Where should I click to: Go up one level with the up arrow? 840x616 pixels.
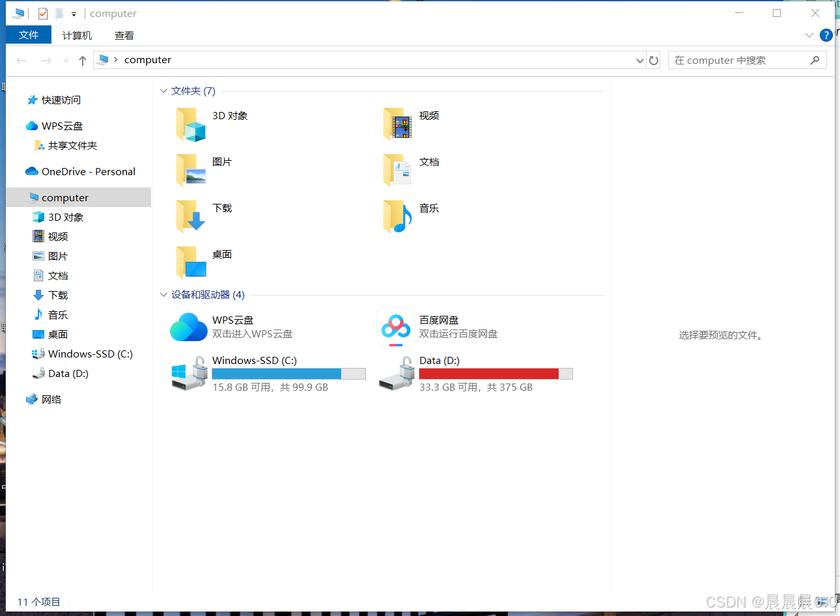pos(83,61)
